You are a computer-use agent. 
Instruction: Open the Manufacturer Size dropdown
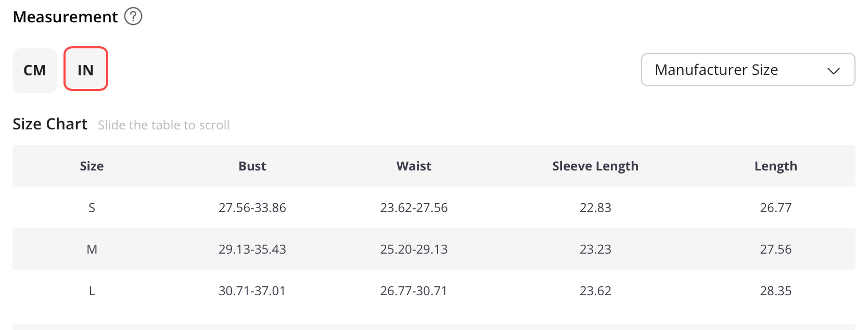click(747, 70)
